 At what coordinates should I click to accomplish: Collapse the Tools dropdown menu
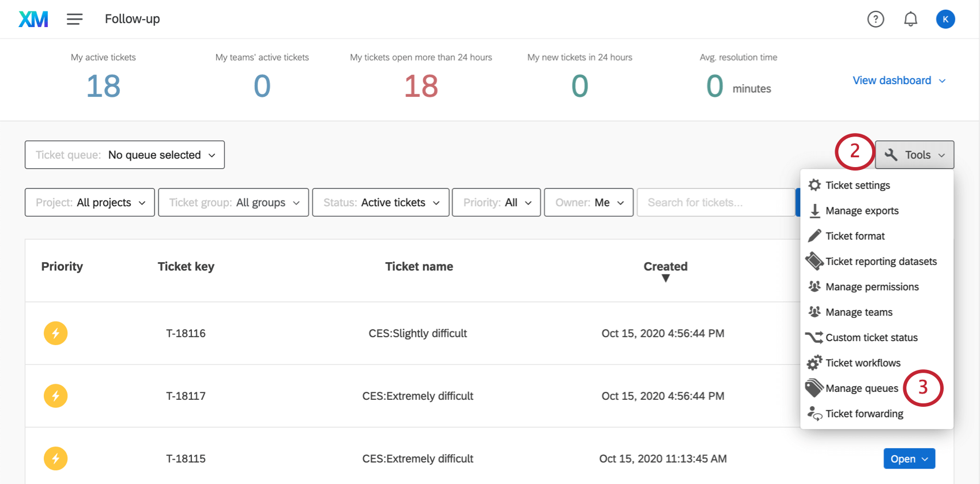point(914,154)
